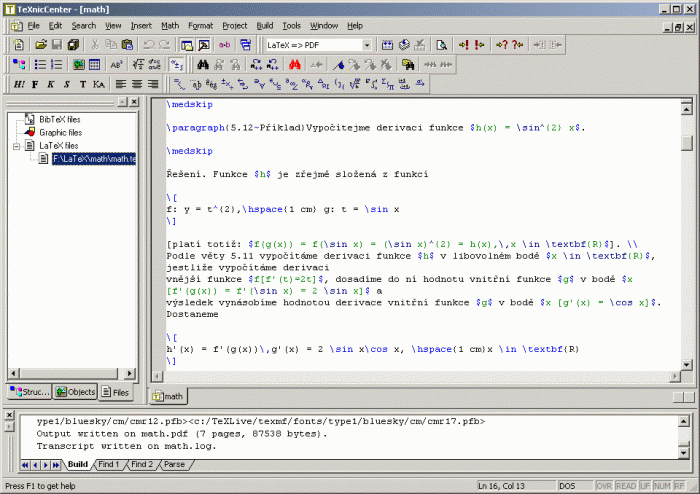
Task: Paste from clipboard toolbar icon
Action: (x=127, y=45)
